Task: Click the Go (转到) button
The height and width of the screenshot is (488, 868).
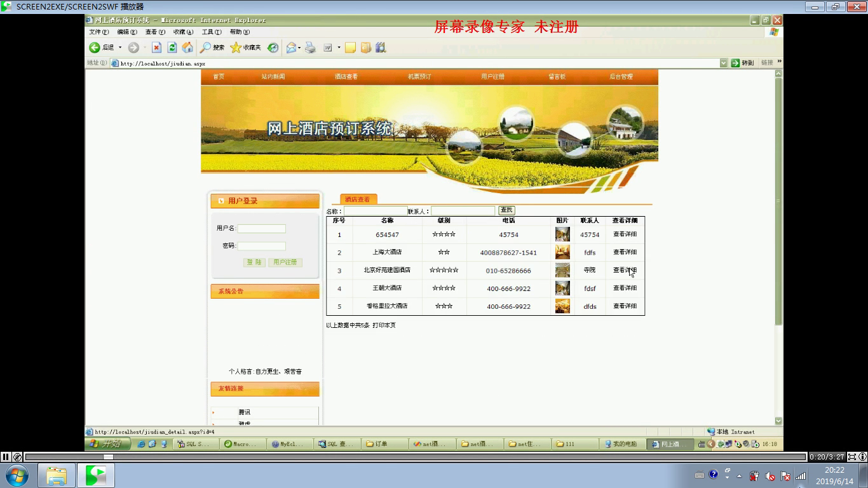Action: coord(742,63)
